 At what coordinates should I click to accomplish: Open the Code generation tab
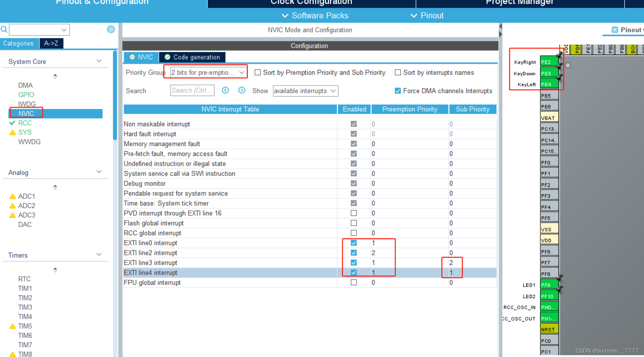[192, 57]
